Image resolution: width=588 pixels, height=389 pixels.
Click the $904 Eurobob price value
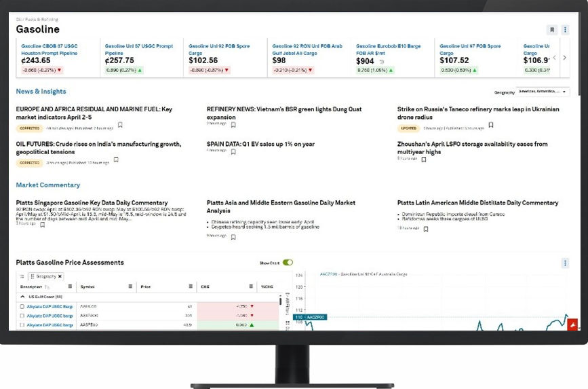point(365,61)
